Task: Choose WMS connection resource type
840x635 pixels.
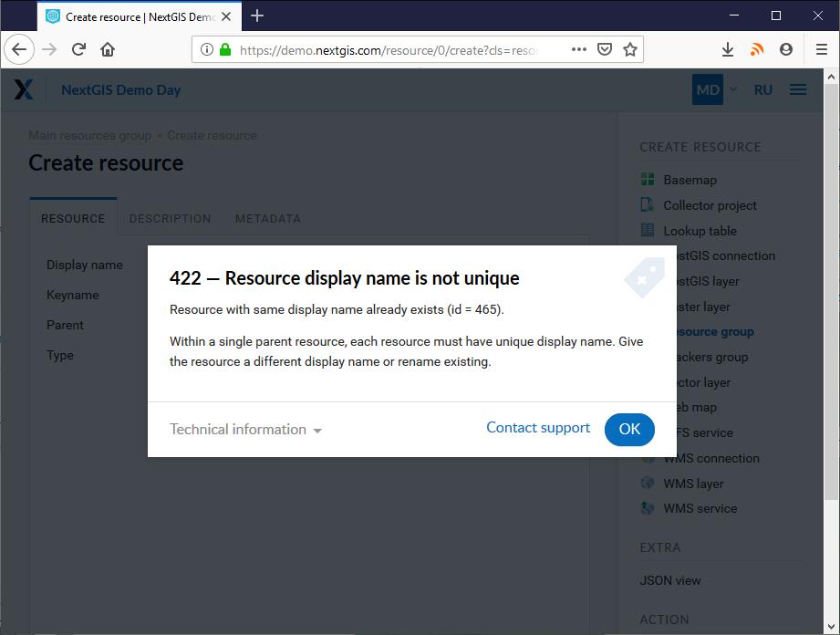Action: point(711,459)
